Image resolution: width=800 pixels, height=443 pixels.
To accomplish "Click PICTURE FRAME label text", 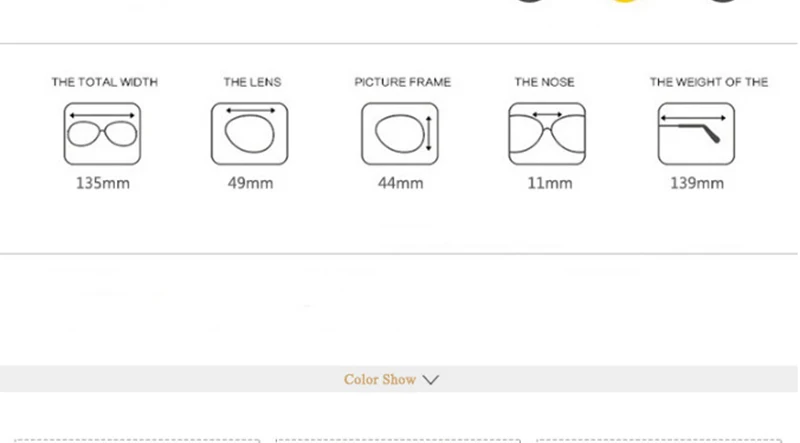I will click(403, 82).
